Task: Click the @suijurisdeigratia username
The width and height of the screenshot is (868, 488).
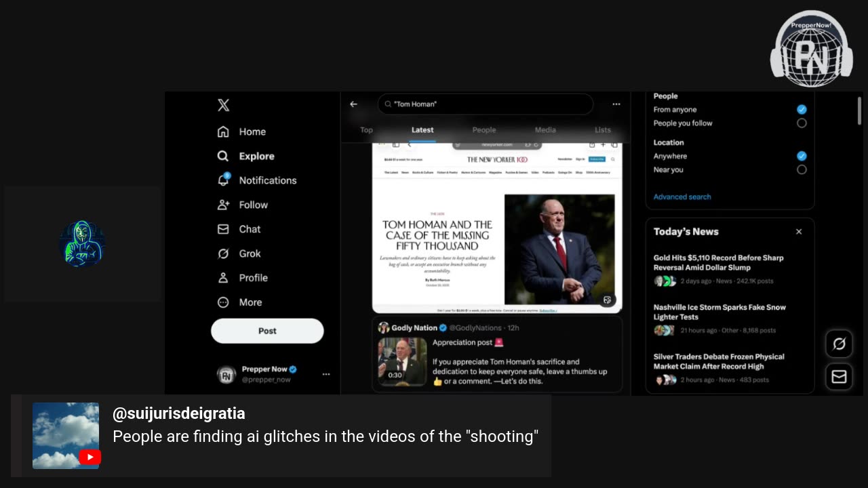Action: 179,413
